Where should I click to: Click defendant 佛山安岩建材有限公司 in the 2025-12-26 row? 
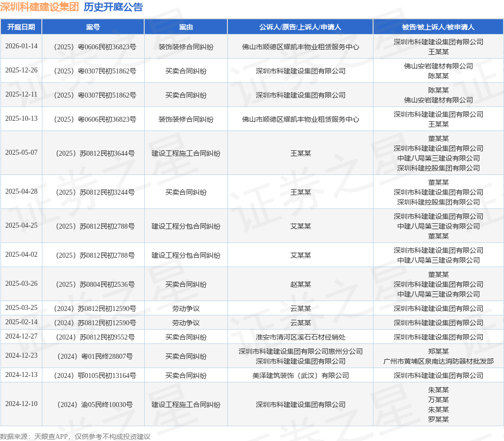point(439,66)
